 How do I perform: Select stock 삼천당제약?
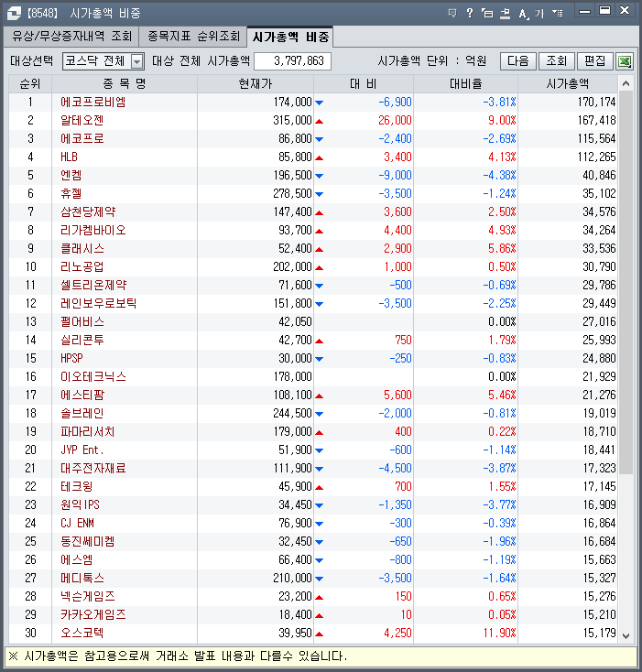click(88, 211)
